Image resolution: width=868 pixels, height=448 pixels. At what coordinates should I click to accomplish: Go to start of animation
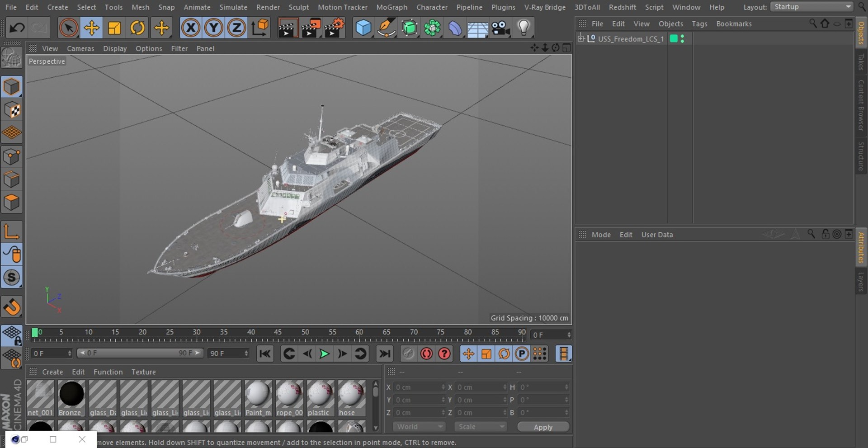265,354
